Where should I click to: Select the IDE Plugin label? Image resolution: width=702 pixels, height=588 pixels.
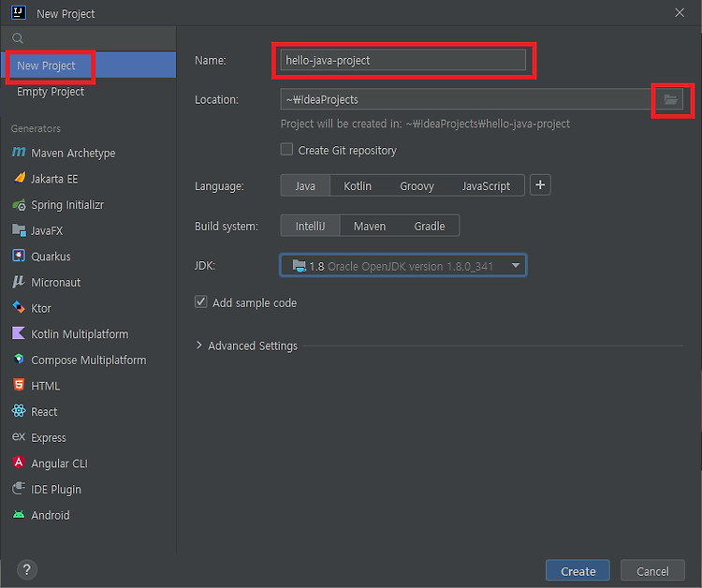point(55,489)
